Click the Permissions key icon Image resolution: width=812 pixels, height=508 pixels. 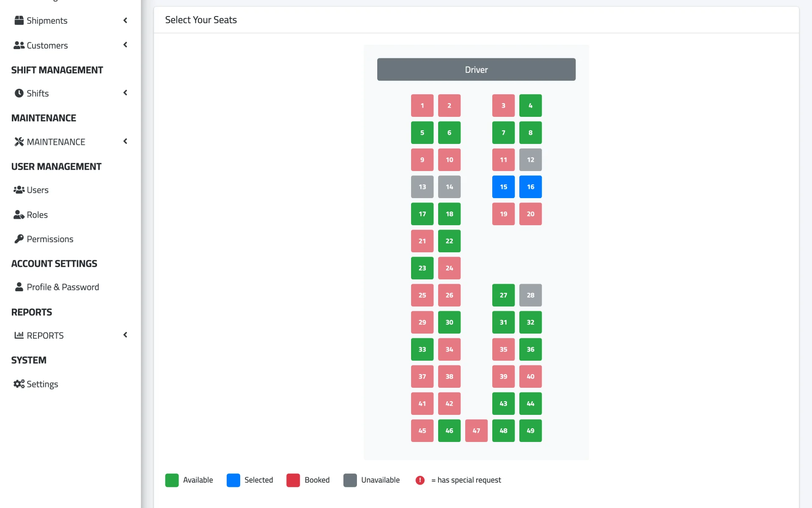click(x=19, y=239)
